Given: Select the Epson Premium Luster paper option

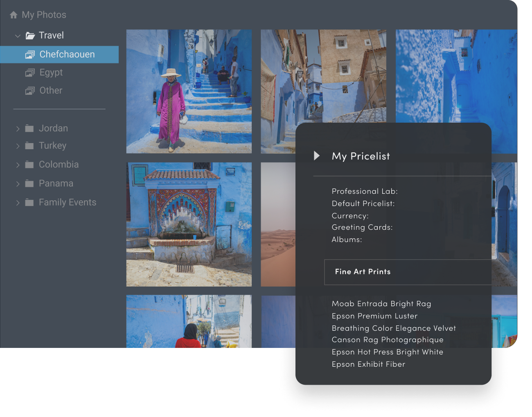Looking at the screenshot, I should pyautogui.click(x=374, y=316).
